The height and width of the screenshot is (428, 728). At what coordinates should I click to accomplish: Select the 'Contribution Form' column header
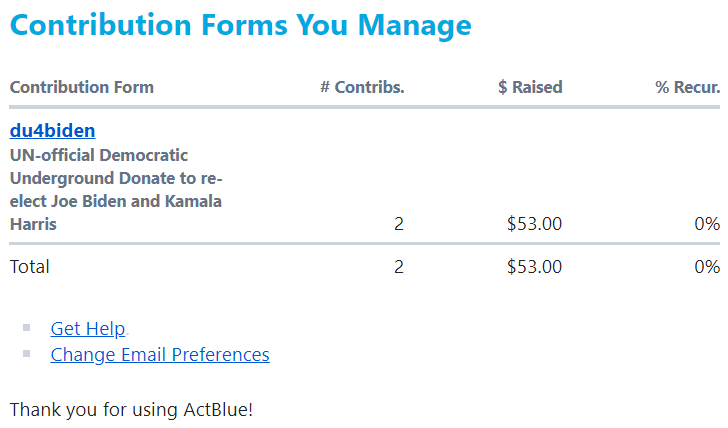click(82, 87)
